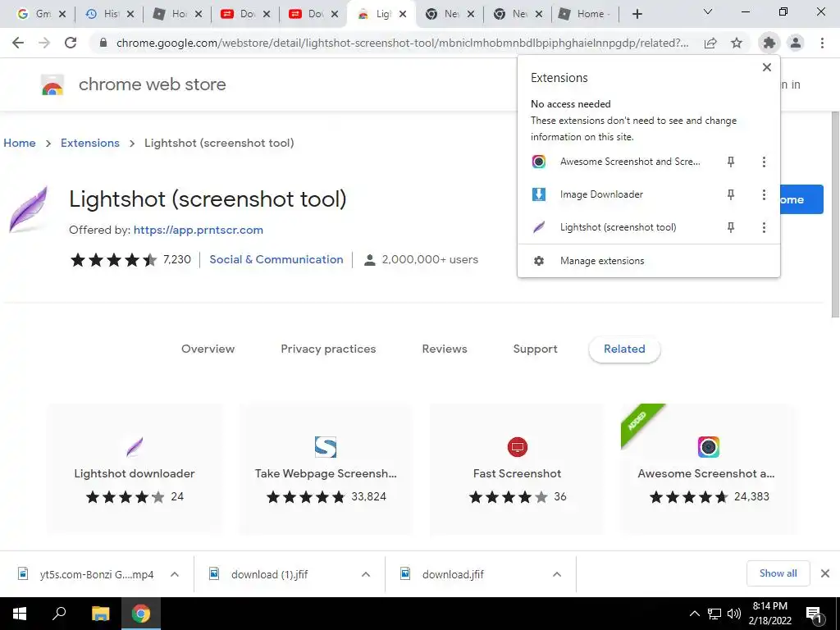Pin Lightshot extension to toolbar
This screenshot has width=840, height=630.
(x=731, y=228)
